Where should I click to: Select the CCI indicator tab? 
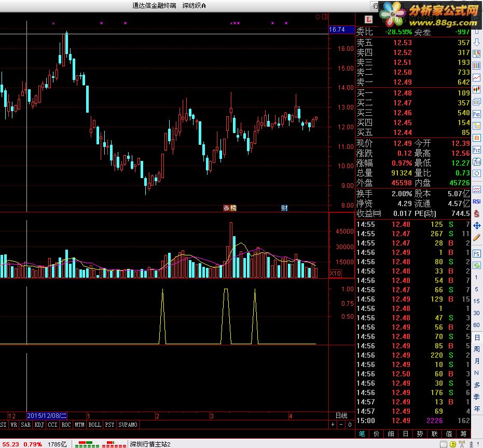point(52,425)
